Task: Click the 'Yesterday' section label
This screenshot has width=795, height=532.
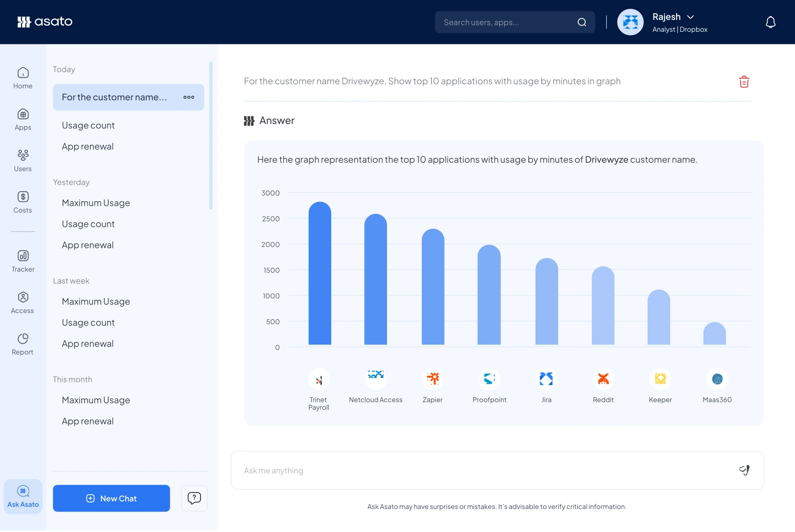Action: point(71,182)
